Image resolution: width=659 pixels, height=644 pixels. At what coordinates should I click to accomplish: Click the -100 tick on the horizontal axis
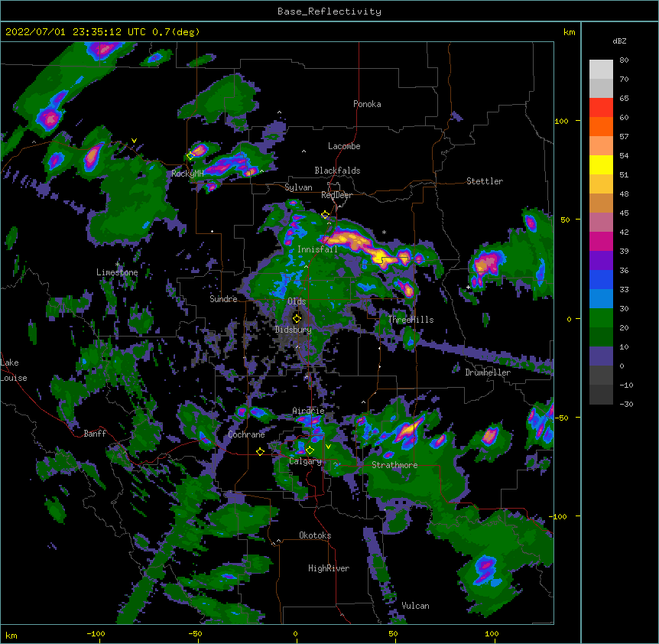point(96,633)
